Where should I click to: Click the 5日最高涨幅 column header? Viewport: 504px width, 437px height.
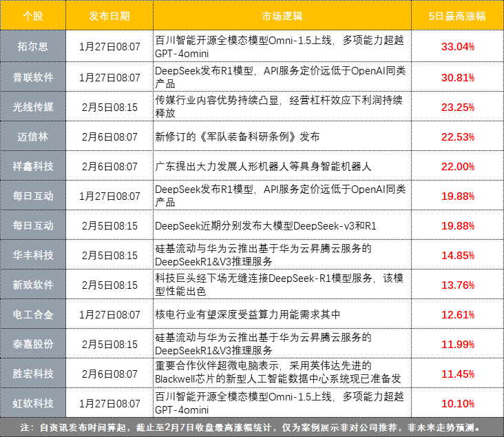(457, 16)
